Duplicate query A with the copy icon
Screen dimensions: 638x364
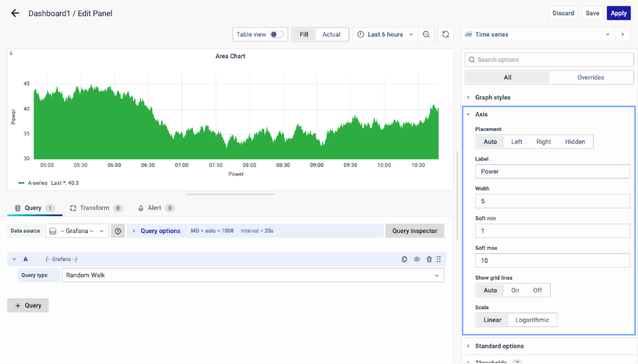pos(404,259)
